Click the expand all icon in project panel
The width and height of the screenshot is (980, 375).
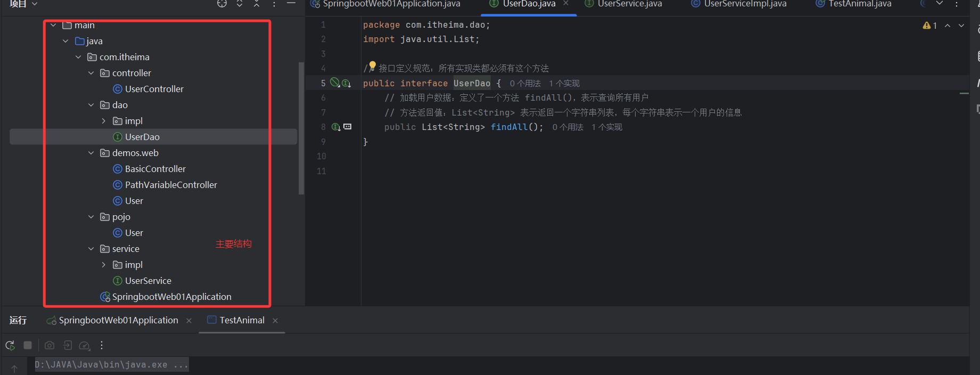[x=240, y=4]
